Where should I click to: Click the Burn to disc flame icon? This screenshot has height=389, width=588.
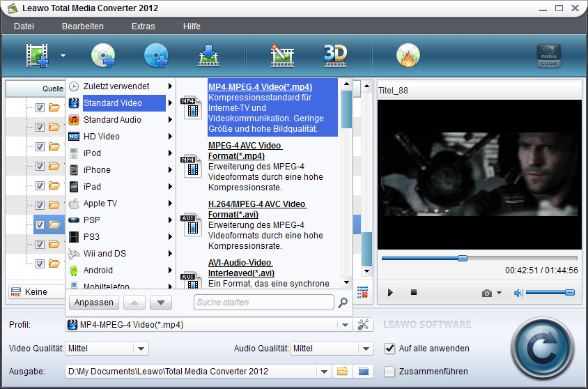408,55
